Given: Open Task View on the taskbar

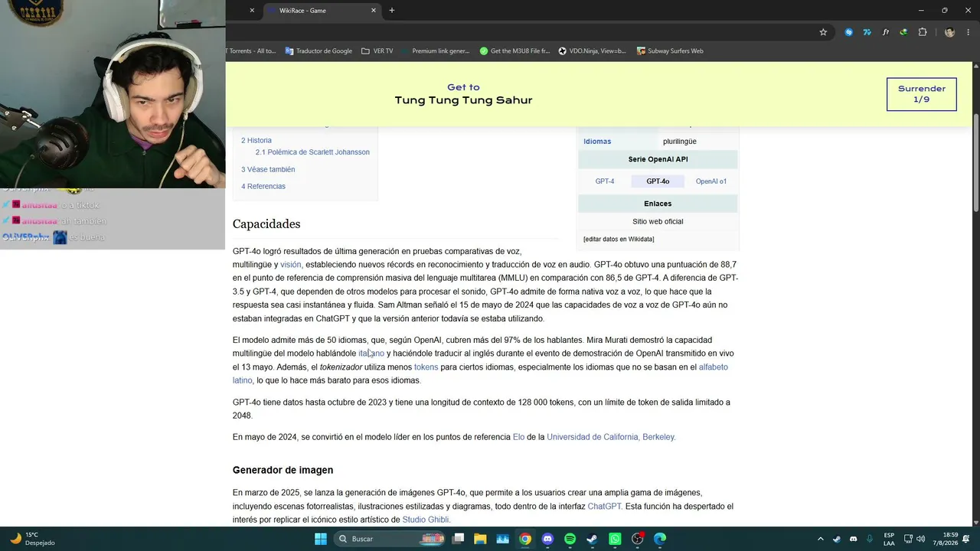Looking at the screenshot, I should pyautogui.click(x=458, y=539).
